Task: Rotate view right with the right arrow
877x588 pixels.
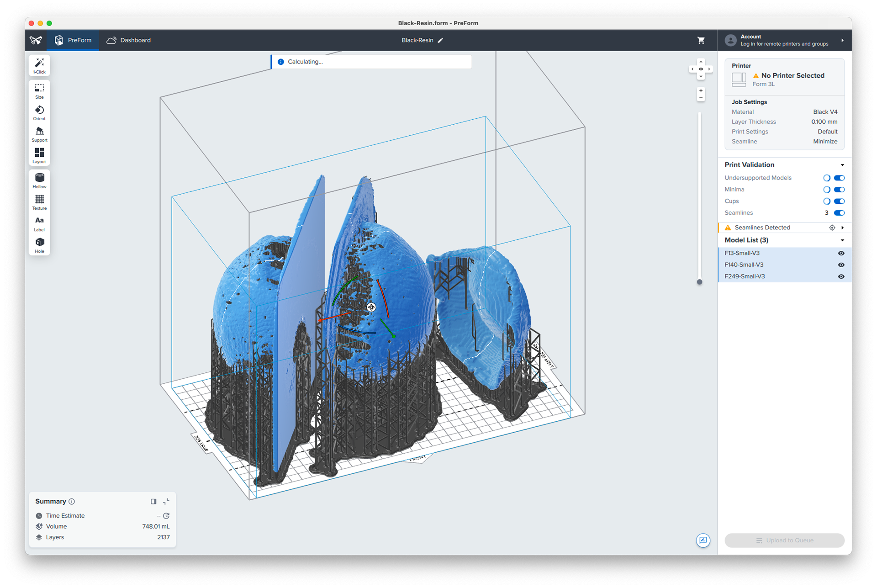Action: pyautogui.click(x=708, y=69)
